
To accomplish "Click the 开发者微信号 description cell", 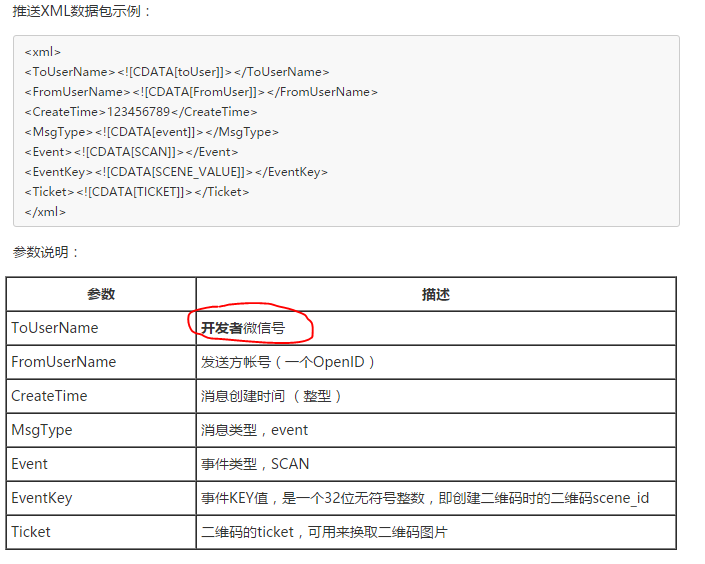I will tap(436, 328).
